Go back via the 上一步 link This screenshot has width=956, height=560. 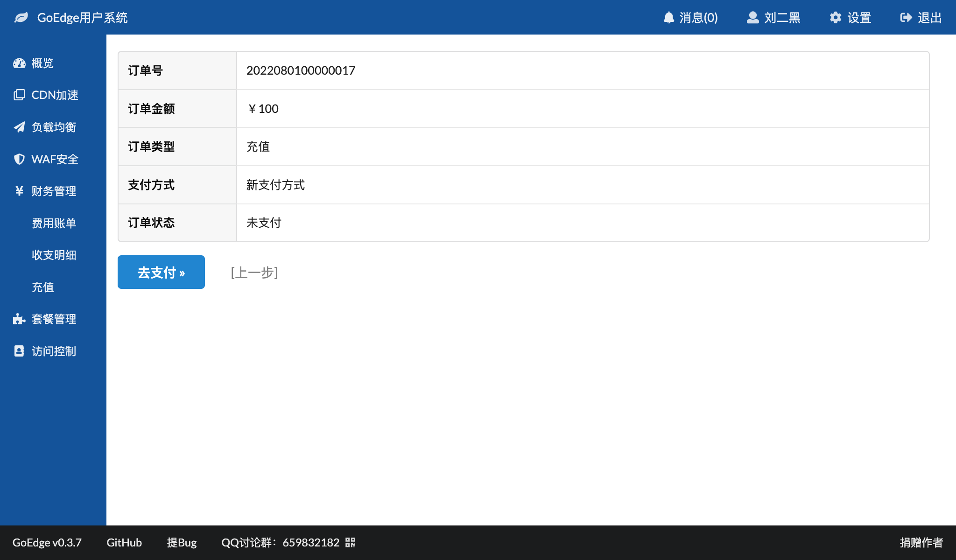[x=254, y=273]
